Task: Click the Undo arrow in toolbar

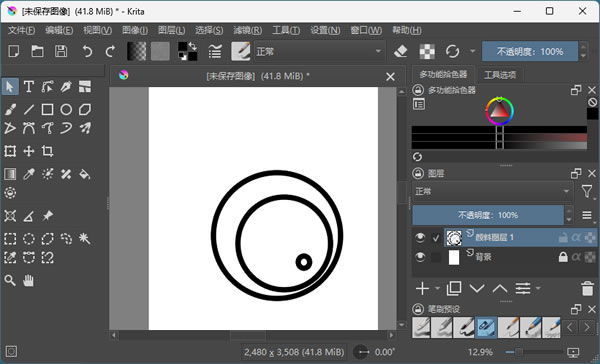Action: (x=87, y=51)
